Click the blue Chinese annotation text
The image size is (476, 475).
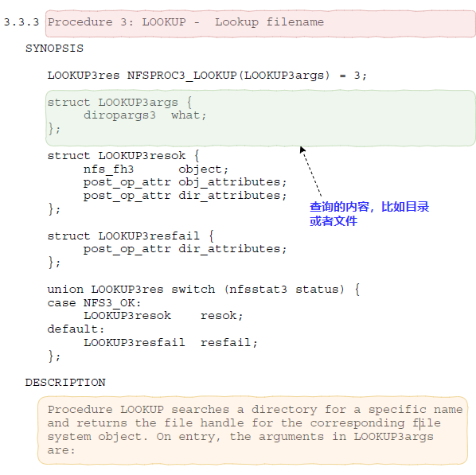[x=369, y=214]
